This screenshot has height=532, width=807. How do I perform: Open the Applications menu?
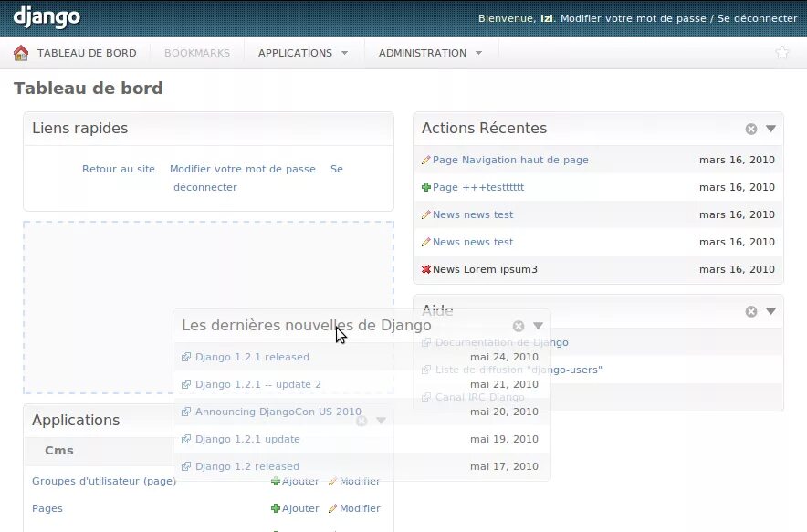[295, 53]
